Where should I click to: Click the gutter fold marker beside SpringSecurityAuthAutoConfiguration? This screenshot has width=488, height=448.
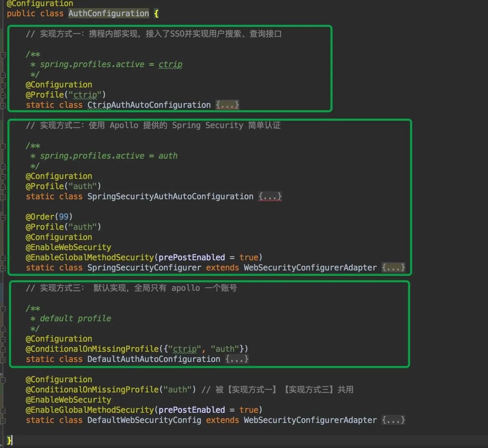click(3, 197)
